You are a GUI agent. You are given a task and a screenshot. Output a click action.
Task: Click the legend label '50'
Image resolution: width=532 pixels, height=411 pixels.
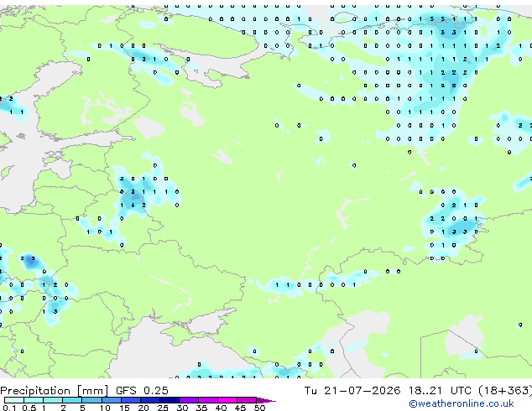[x=259, y=408]
